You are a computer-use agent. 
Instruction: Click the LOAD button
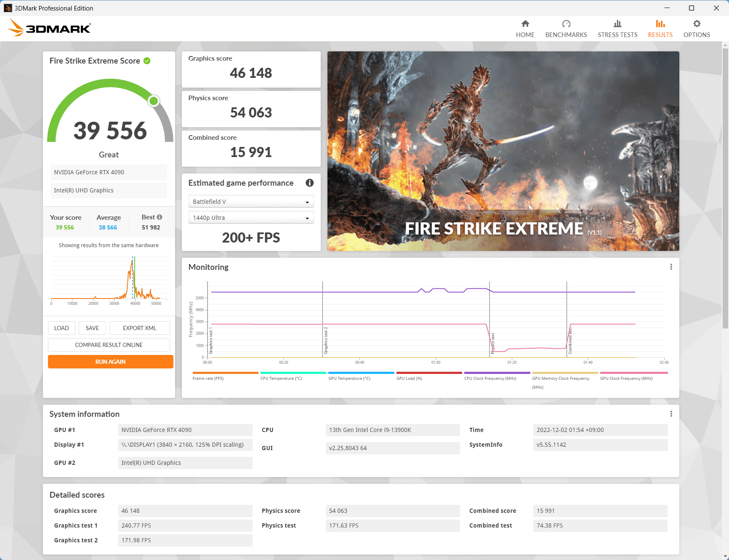point(61,328)
